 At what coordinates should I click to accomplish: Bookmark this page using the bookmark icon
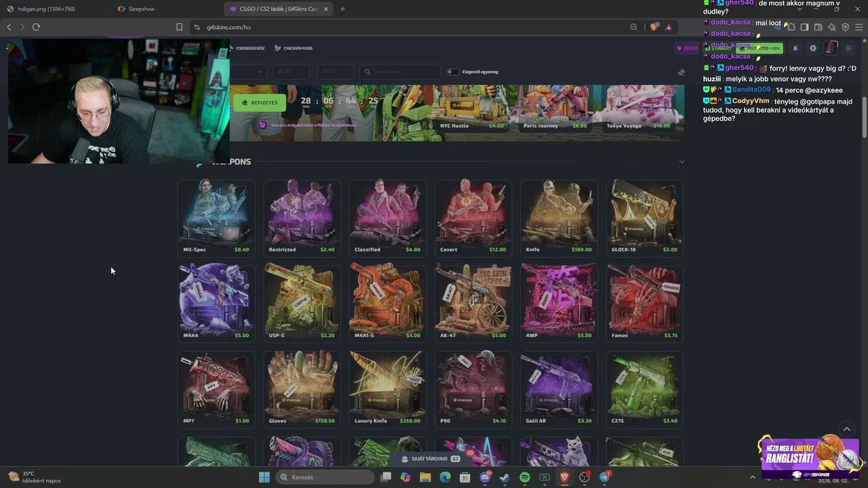click(179, 27)
